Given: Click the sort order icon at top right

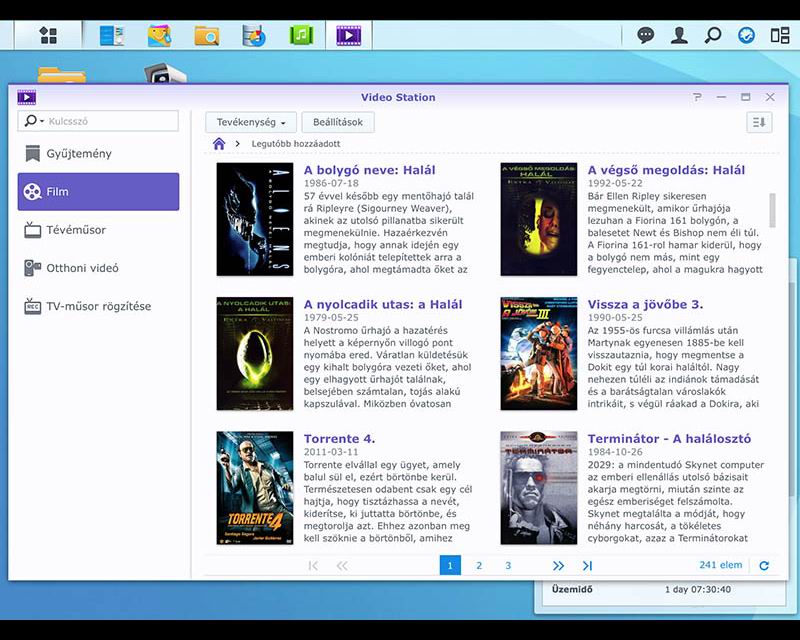Looking at the screenshot, I should [x=759, y=122].
